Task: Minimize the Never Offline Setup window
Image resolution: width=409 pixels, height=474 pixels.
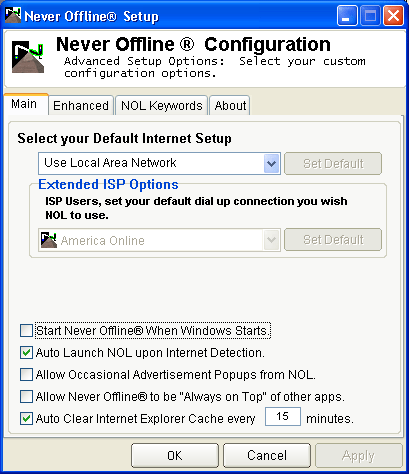Action: (x=347, y=16)
